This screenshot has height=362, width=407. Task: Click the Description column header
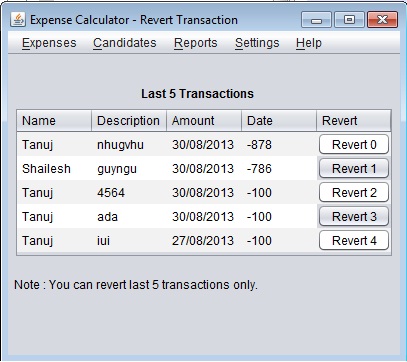[129, 121]
